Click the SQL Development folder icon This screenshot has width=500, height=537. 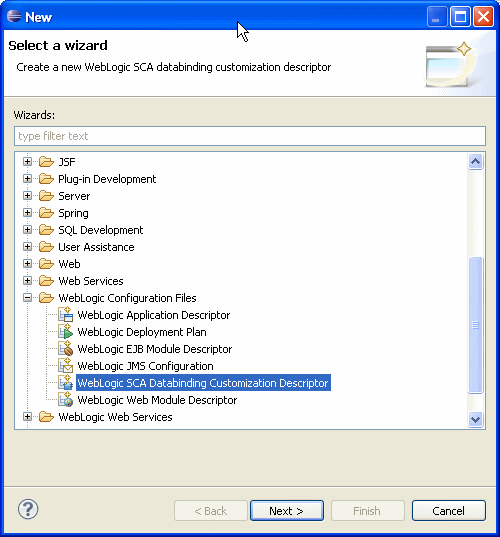tap(46, 229)
